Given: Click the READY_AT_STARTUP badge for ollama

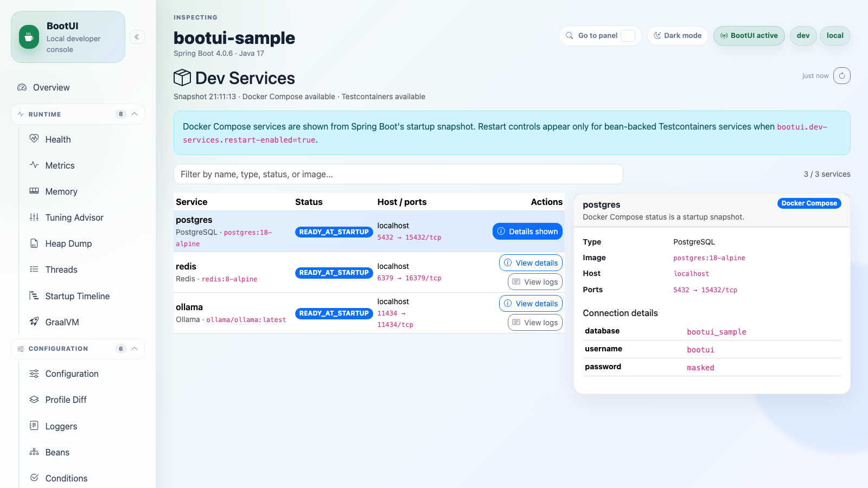Looking at the screenshot, I should (x=334, y=313).
